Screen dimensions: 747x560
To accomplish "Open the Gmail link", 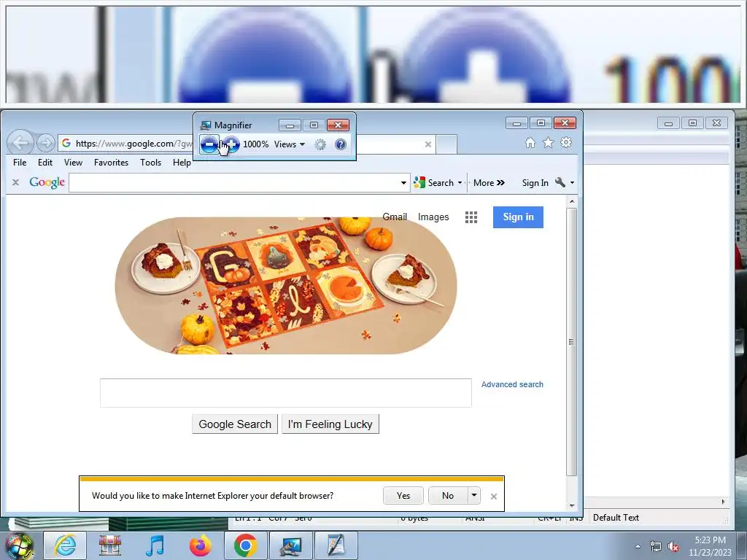I will click(x=395, y=217).
